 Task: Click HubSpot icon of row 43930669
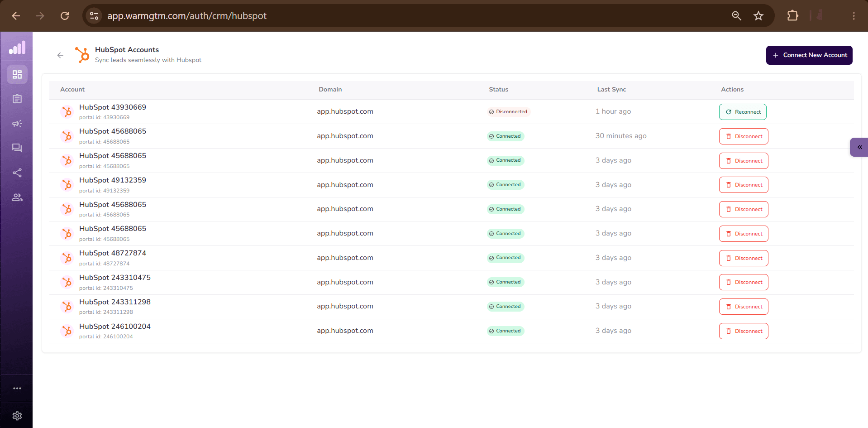[x=67, y=112]
